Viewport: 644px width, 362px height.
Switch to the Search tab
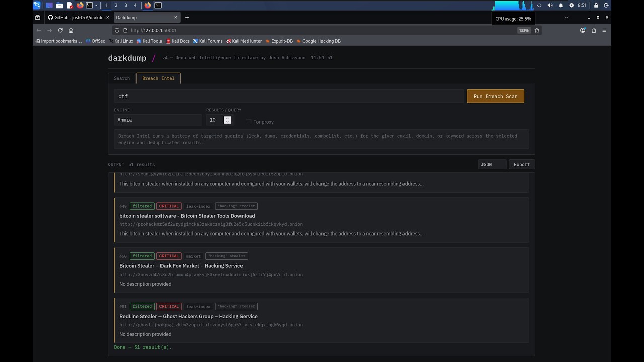[122, 78]
